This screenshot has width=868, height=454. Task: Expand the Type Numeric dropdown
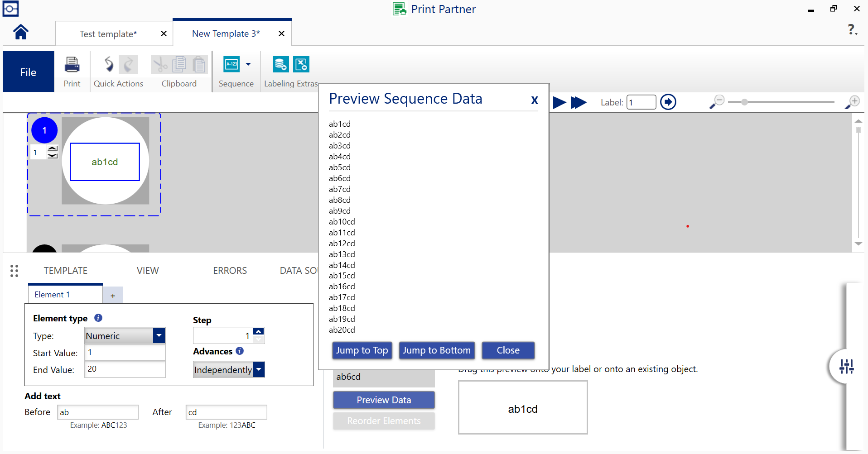click(x=159, y=336)
